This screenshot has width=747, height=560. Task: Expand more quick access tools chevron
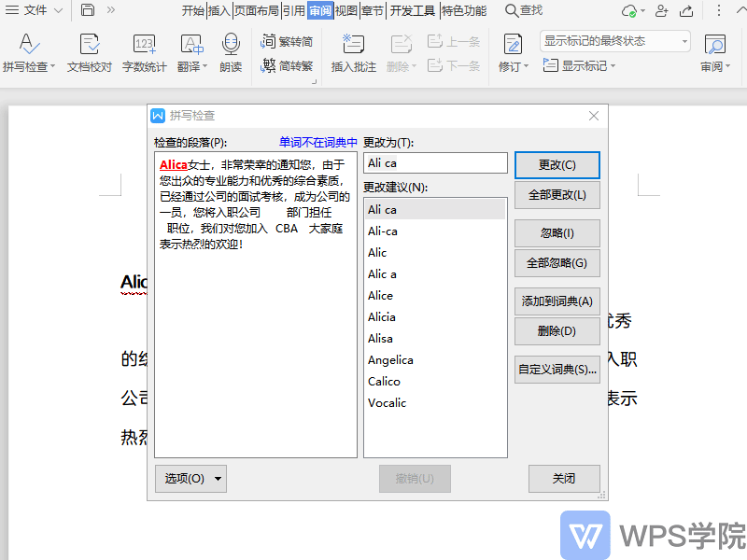(x=111, y=10)
